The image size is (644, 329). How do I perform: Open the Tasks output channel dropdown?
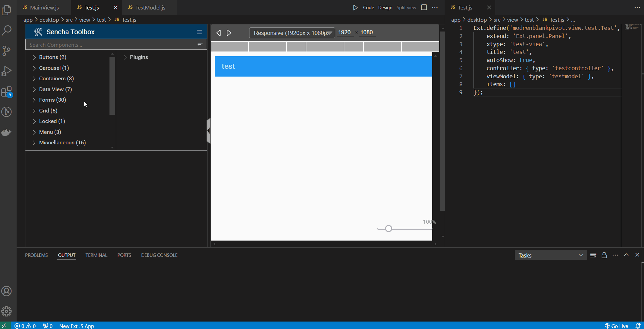pos(550,255)
